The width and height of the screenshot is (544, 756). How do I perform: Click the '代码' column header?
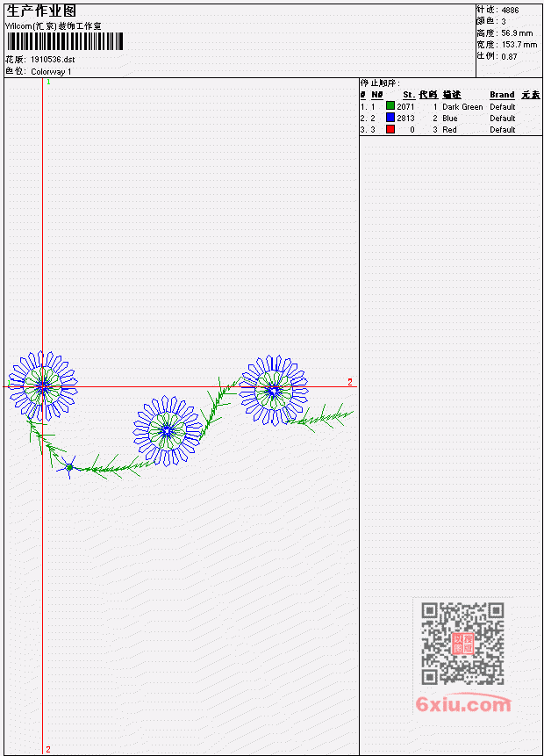[428, 95]
